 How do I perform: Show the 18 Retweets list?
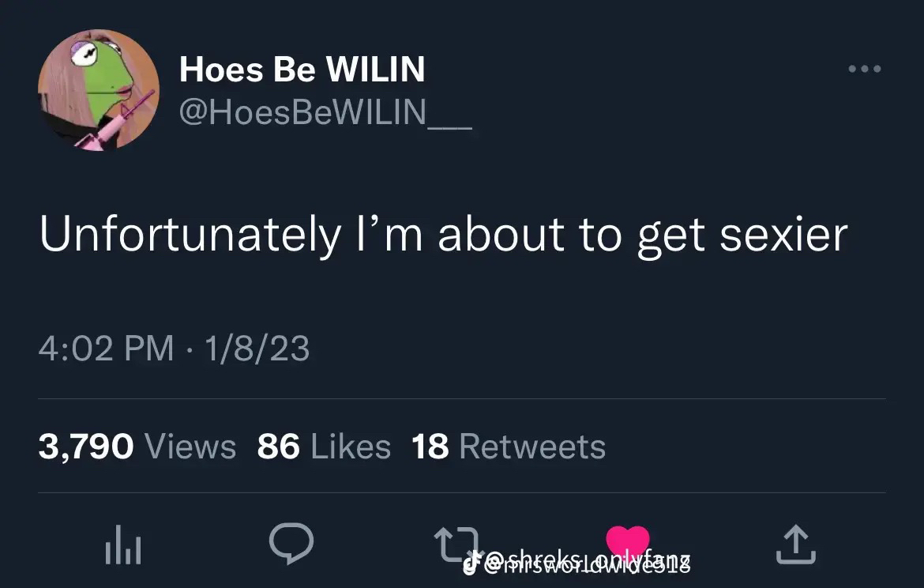(x=509, y=447)
